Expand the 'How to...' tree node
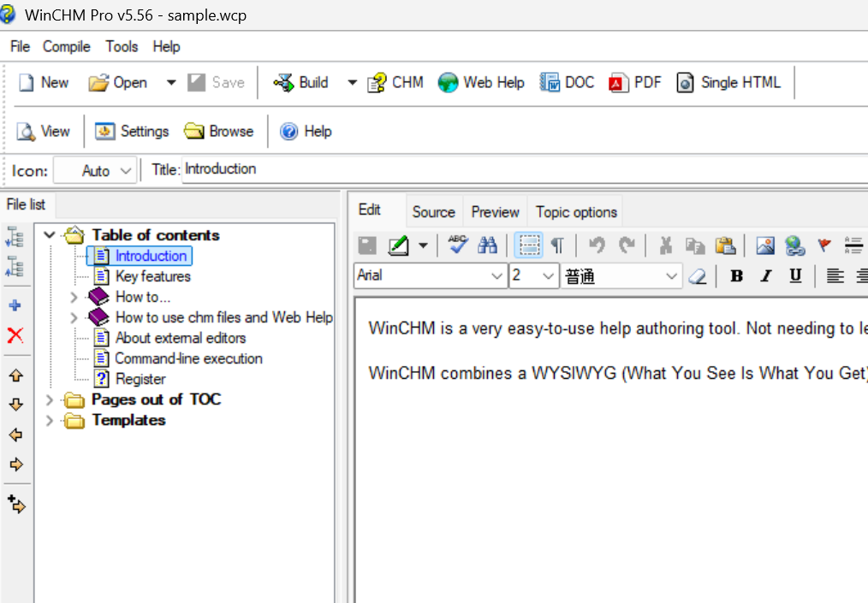The width and height of the screenshot is (868, 603). (x=74, y=297)
